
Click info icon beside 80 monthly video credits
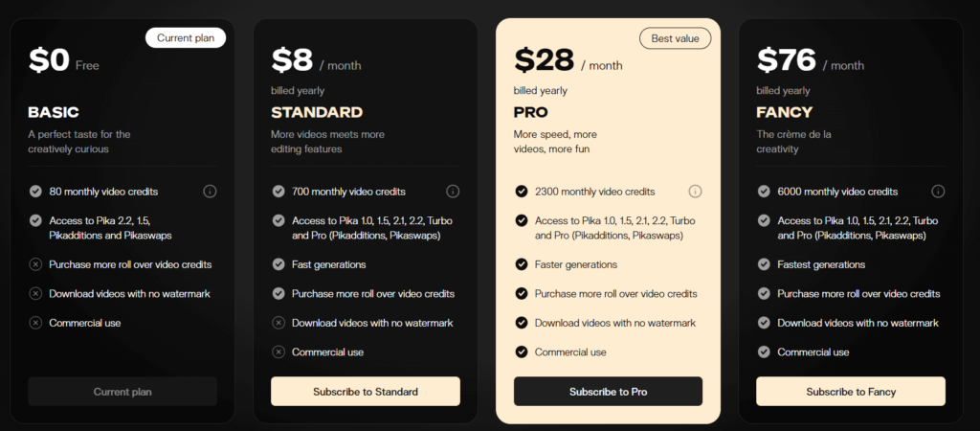coord(210,192)
